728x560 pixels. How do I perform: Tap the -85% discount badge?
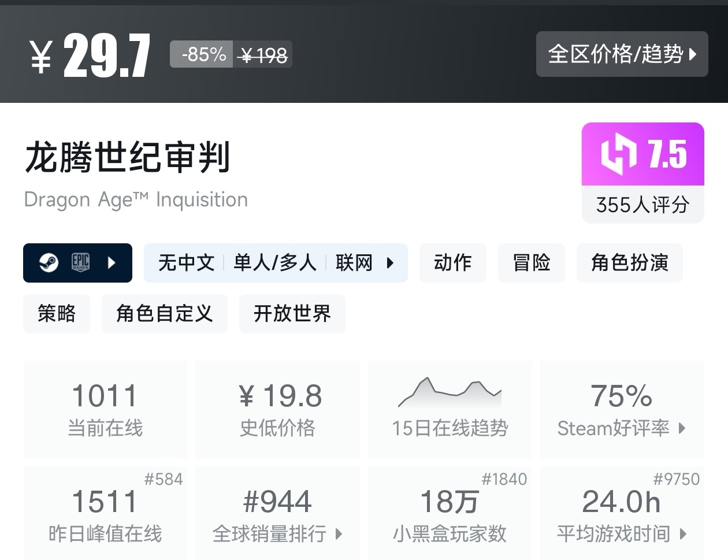(x=202, y=54)
